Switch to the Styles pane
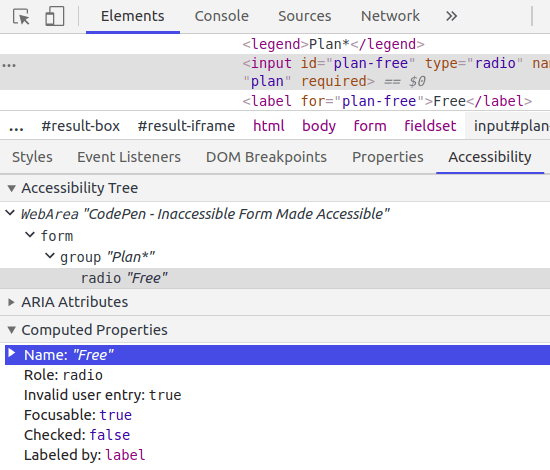Image resolution: width=550 pixels, height=470 pixels. click(32, 157)
